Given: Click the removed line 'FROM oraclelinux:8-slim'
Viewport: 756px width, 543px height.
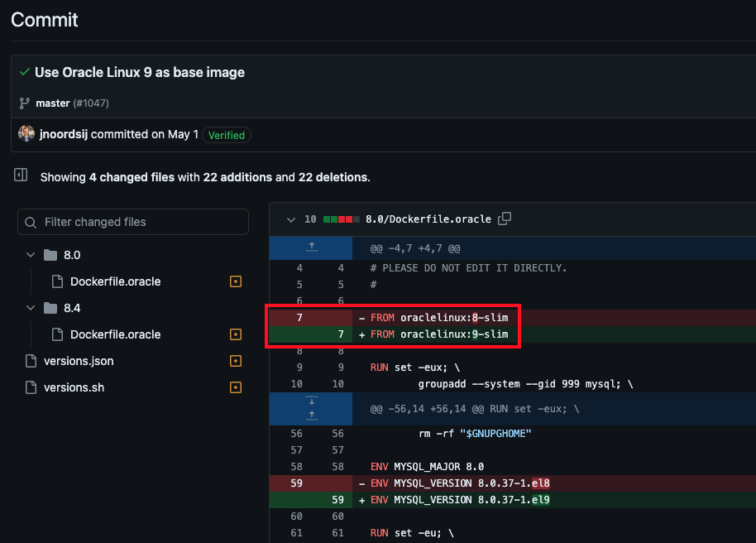Looking at the screenshot, I should [439, 318].
